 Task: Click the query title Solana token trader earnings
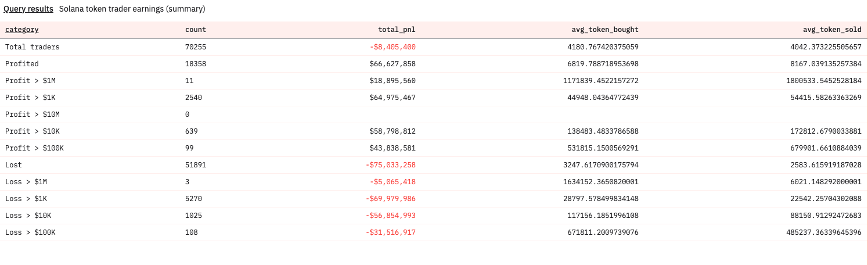coord(132,9)
